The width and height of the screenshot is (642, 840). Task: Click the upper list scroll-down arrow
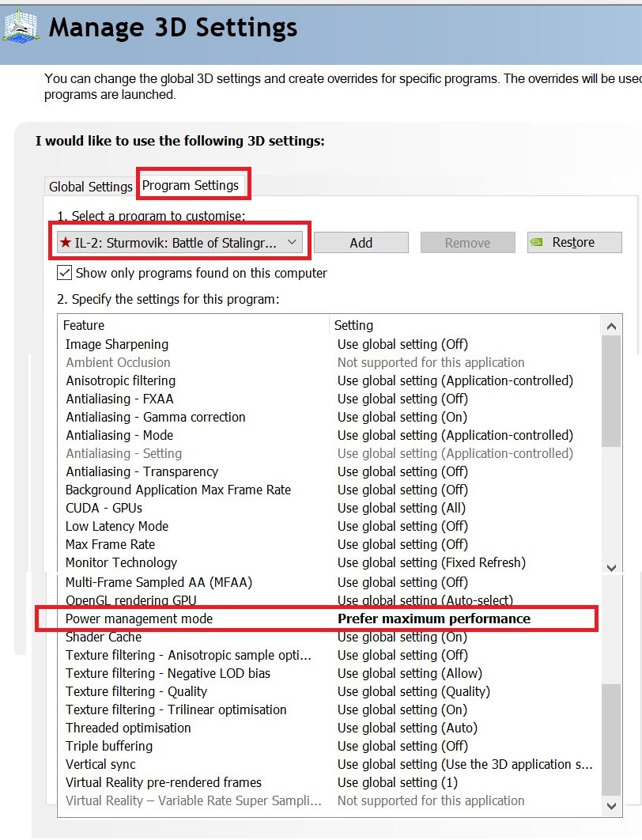click(611, 567)
